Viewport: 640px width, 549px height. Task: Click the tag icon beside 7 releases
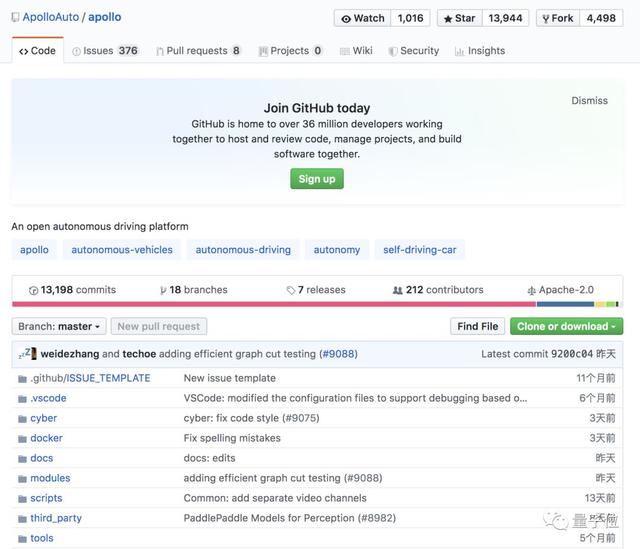[291, 290]
